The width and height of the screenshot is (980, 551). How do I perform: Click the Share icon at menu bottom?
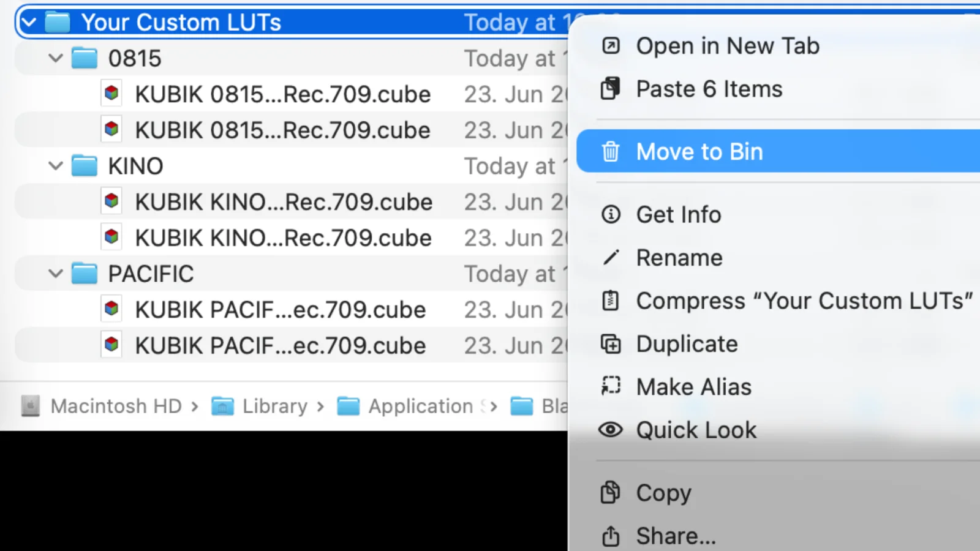(611, 536)
